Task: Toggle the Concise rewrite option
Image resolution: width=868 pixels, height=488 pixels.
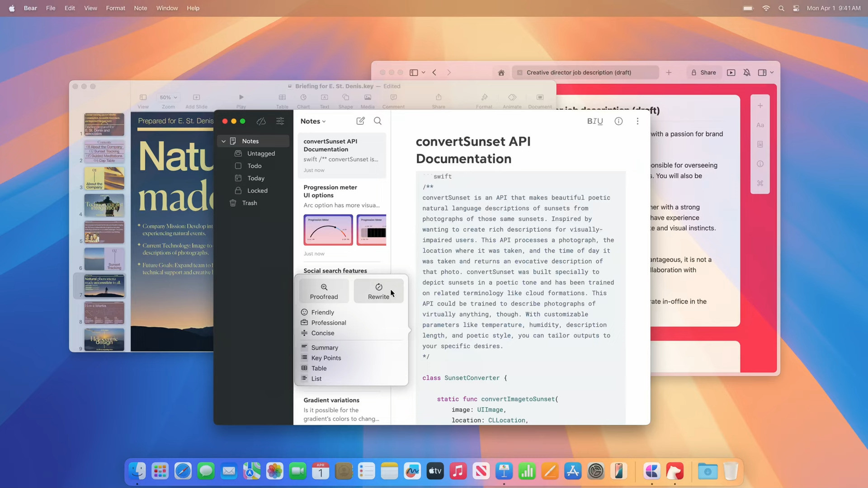Action: [x=322, y=333]
